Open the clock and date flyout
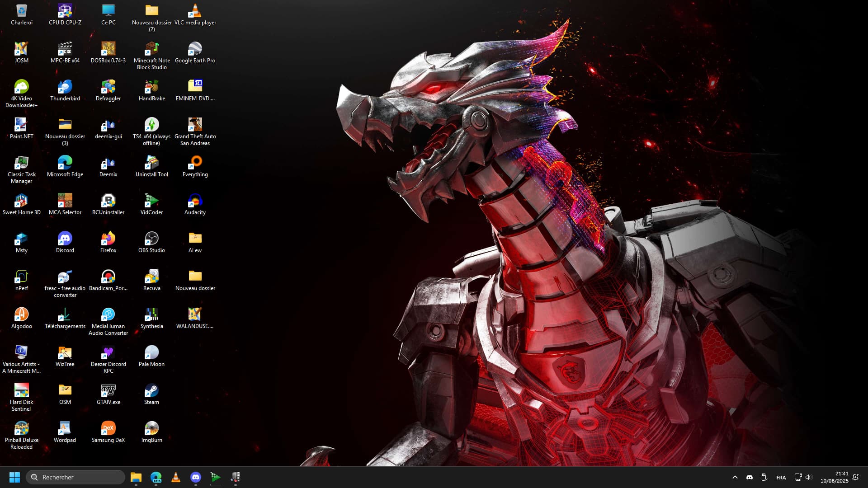Image resolution: width=868 pixels, height=488 pixels. pyautogui.click(x=834, y=477)
